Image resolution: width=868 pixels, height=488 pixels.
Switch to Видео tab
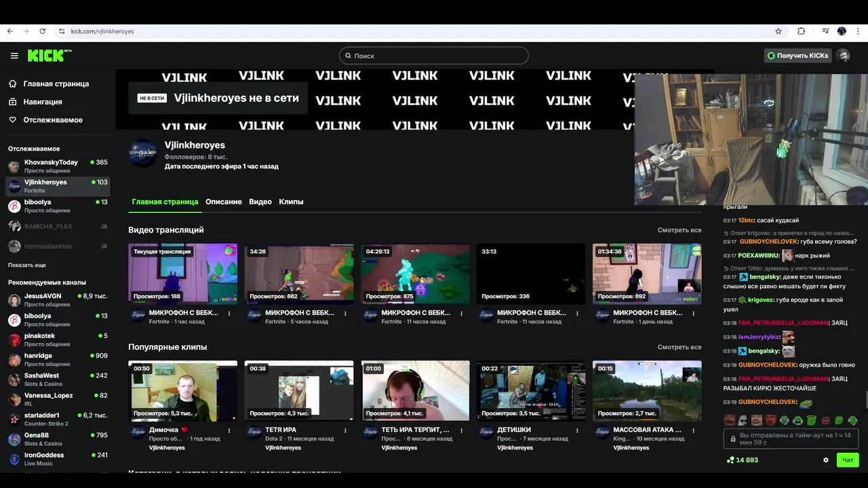(260, 202)
